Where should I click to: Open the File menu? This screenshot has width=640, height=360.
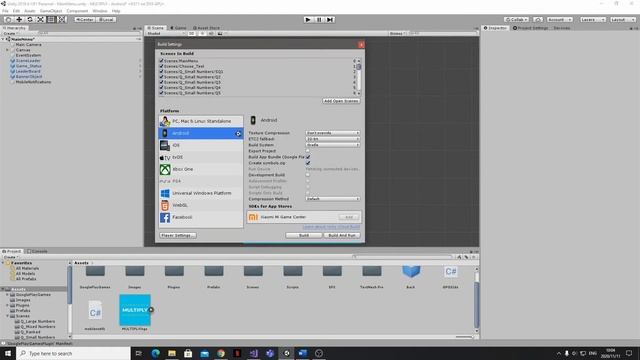[x=5, y=11]
